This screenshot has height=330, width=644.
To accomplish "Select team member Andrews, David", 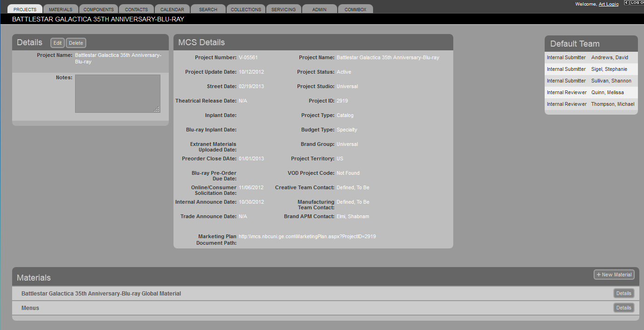I will [x=609, y=58].
